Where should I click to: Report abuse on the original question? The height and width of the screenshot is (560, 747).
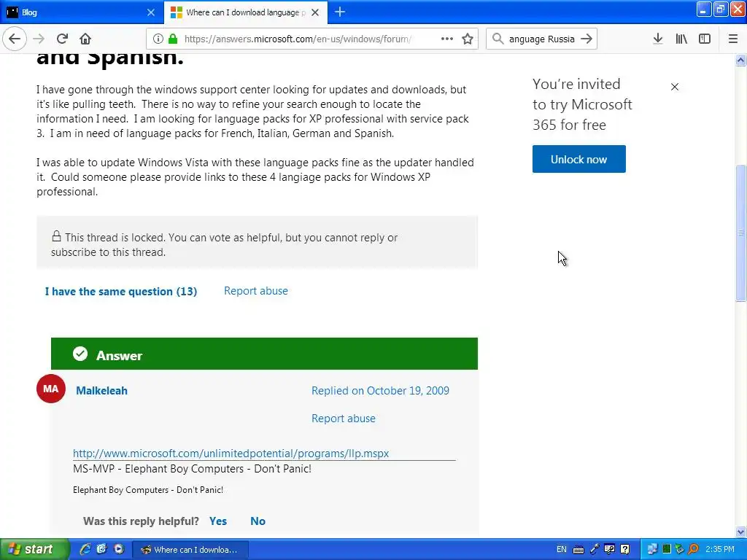click(x=256, y=291)
